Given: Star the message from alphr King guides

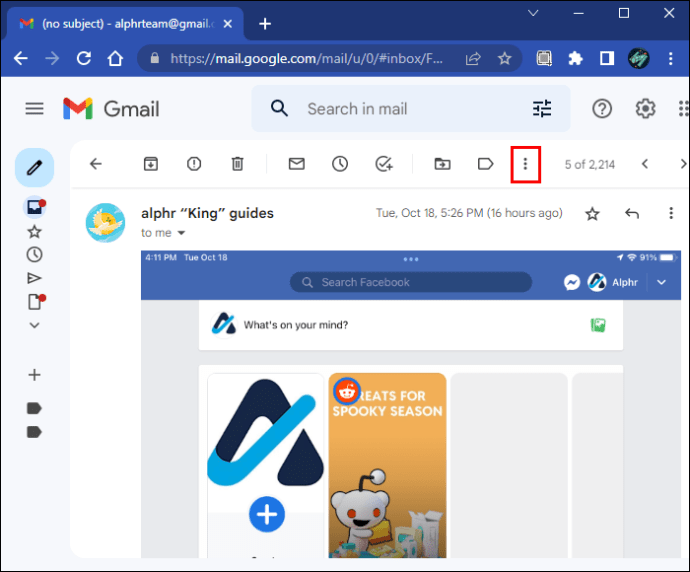Looking at the screenshot, I should point(592,214).
